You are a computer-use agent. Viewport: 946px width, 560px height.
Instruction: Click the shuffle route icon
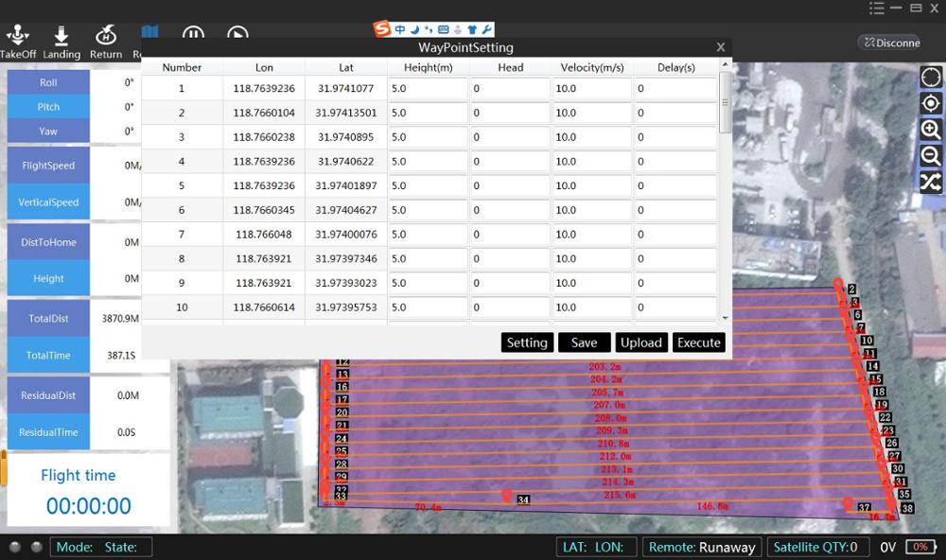click(x=931, y=182)
